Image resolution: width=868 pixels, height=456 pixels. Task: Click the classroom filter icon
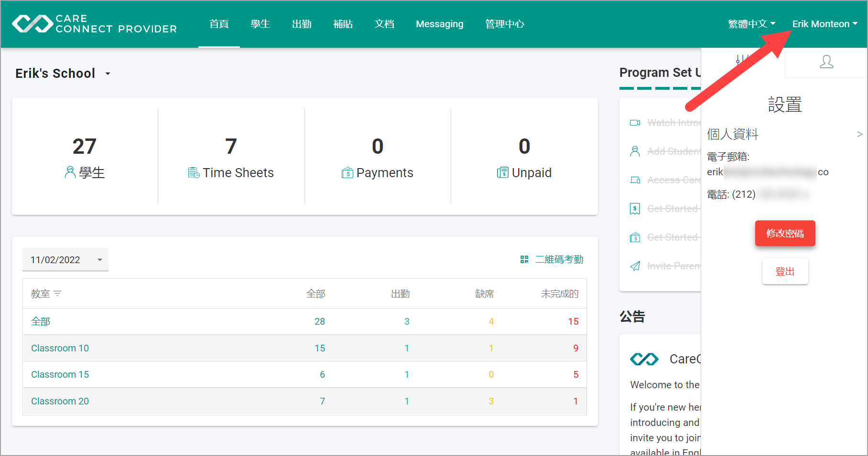click(x=58, y=294)
